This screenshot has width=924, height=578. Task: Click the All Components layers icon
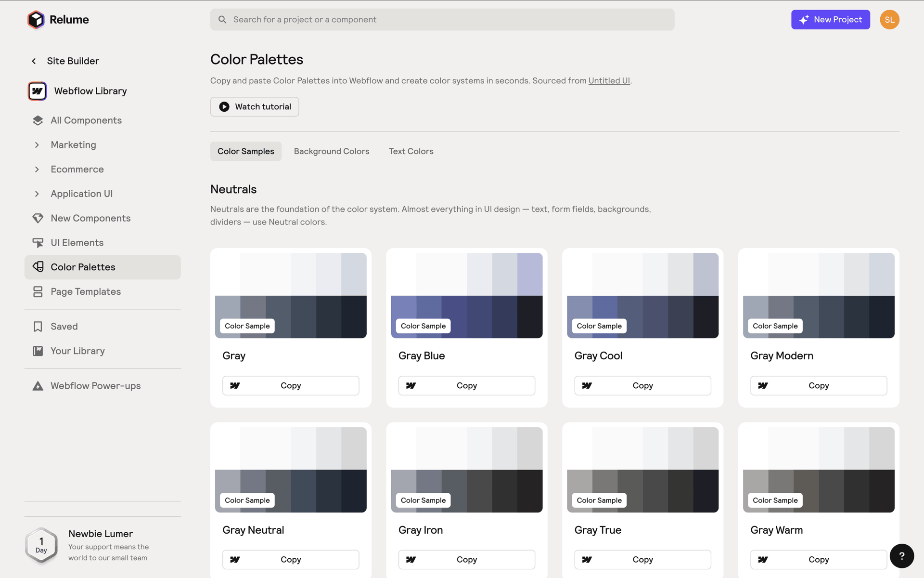click(x=38, y=120)
